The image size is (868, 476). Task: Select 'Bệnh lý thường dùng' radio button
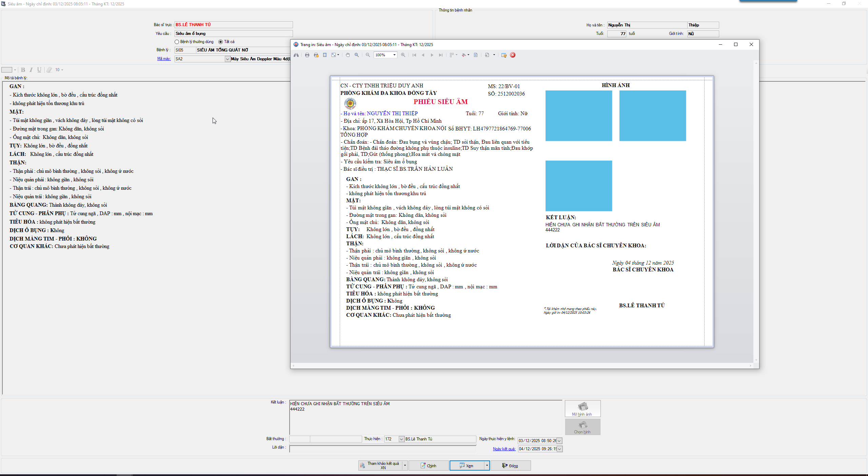[177, 42]
